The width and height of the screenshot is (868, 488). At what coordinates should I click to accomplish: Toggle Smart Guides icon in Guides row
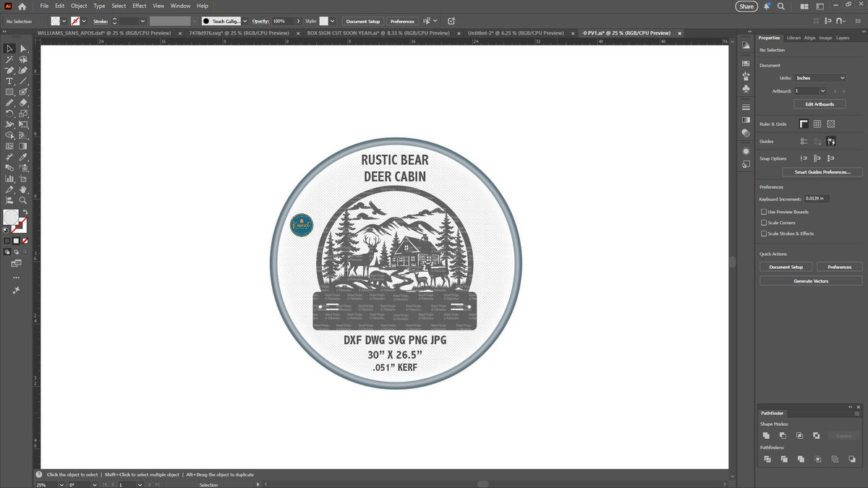(831, 142)
